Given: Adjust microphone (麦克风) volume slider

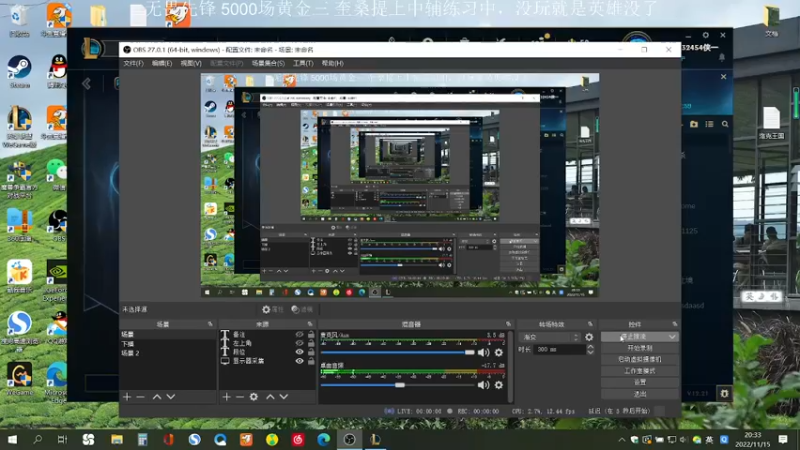Looking at the screenshot, I should 397,352.
